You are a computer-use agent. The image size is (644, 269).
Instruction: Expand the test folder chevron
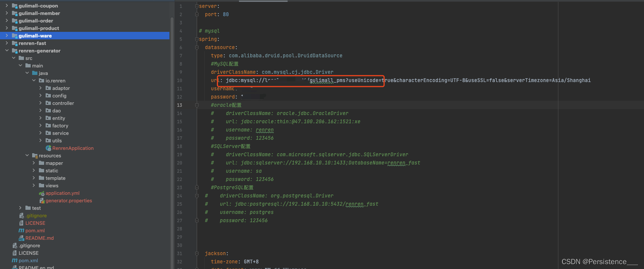point(20,208)
